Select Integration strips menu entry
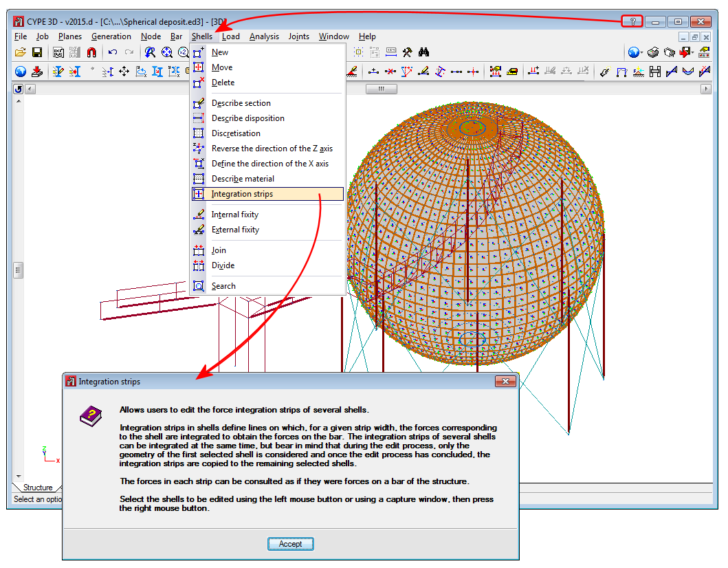This screenshot has width=728, height=568. tap(268, 194)
